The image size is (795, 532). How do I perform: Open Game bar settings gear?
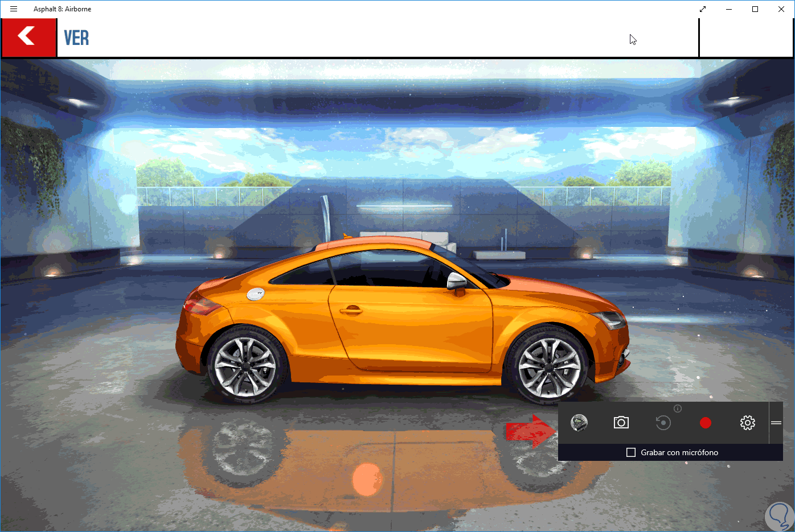point(748,423)
